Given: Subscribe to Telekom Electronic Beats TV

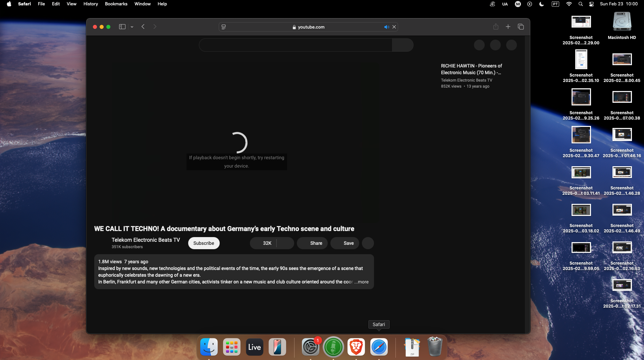Looking at the screenshot, I should pyautogui.click(x=204, y=243).
